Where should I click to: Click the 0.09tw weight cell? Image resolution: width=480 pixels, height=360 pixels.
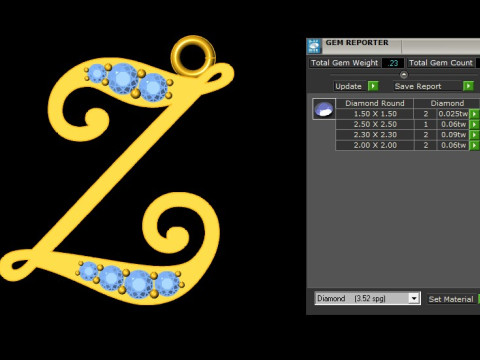coord(453,135)
